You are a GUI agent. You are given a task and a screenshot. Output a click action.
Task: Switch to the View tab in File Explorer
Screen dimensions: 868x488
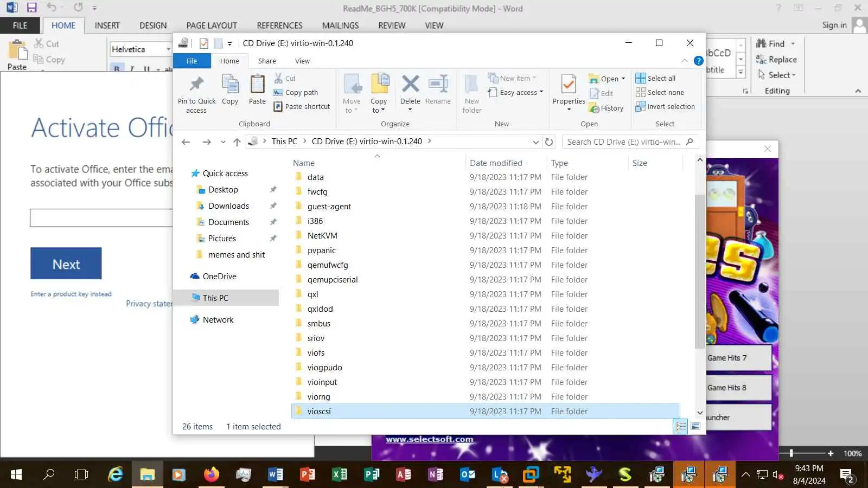pyautogui.click(x=302, y=61)
